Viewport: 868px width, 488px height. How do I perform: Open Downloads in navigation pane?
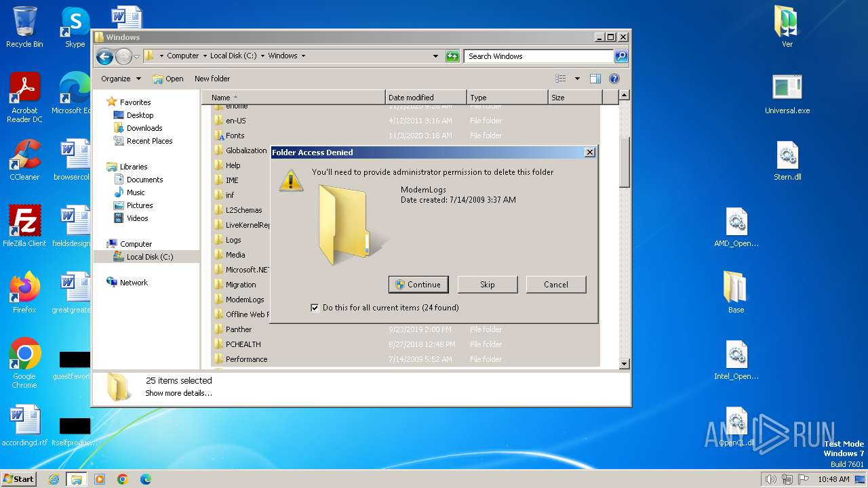(x=144, y=128)
